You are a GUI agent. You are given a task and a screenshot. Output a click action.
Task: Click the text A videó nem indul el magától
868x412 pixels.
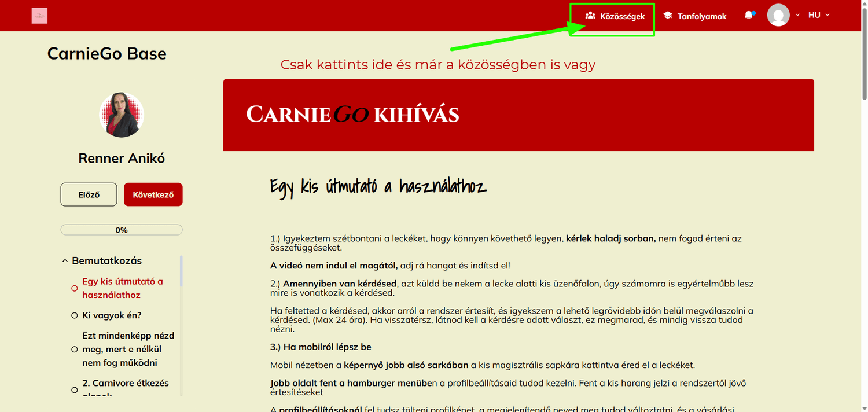(334, 266)
